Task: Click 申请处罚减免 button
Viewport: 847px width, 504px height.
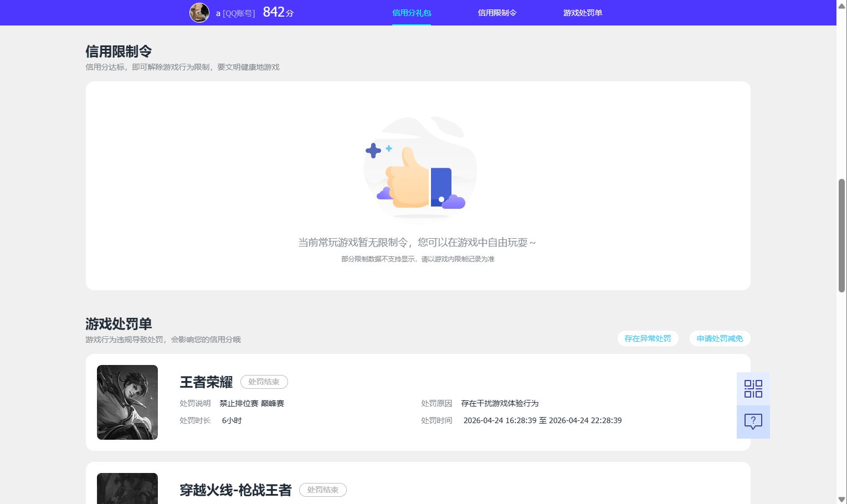Action: coord(720,338)
